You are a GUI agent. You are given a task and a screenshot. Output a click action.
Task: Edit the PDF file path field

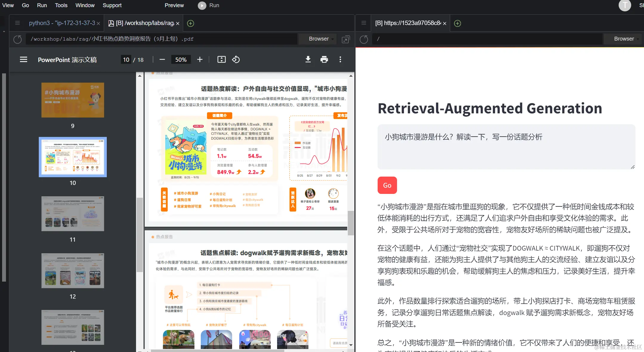point(161,39)
